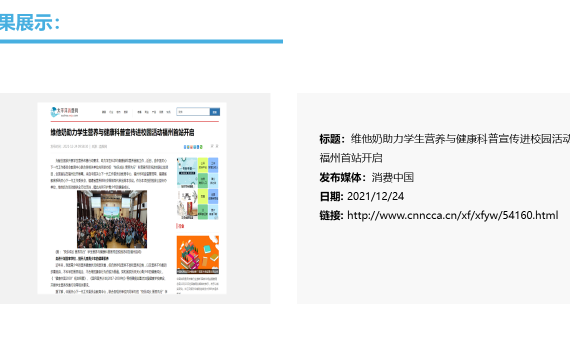Click the blue slide heading 果展示:
This screenshot has width=570, height=360.
[x=30, y=23]
